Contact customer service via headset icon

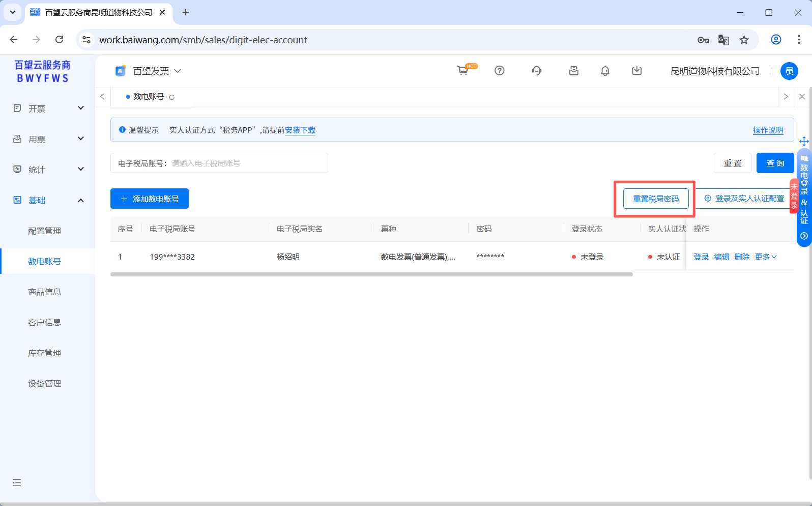(537, 71)
